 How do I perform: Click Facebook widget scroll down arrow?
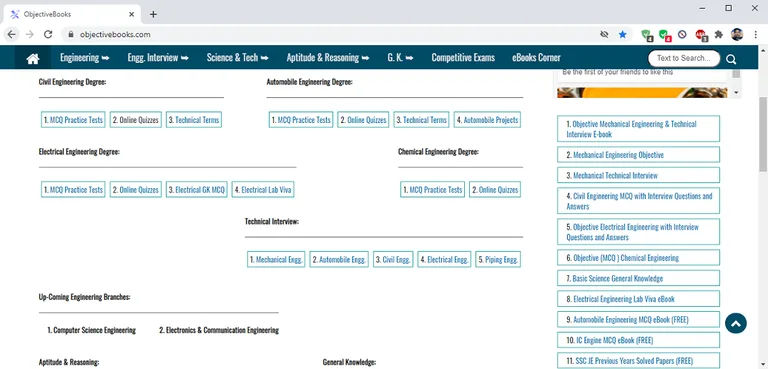(x=737, y=93)
